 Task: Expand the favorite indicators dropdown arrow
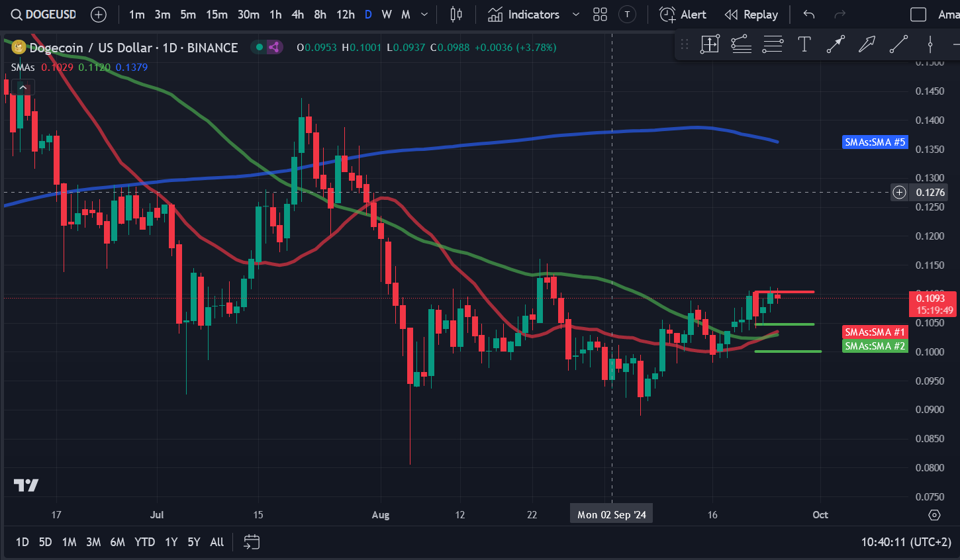coord(575,15)
